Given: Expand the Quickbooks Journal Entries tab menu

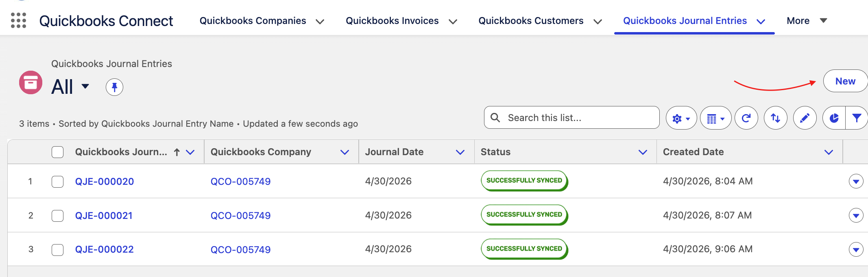Looking at the screenshot, I should click(x=761, y=22).
